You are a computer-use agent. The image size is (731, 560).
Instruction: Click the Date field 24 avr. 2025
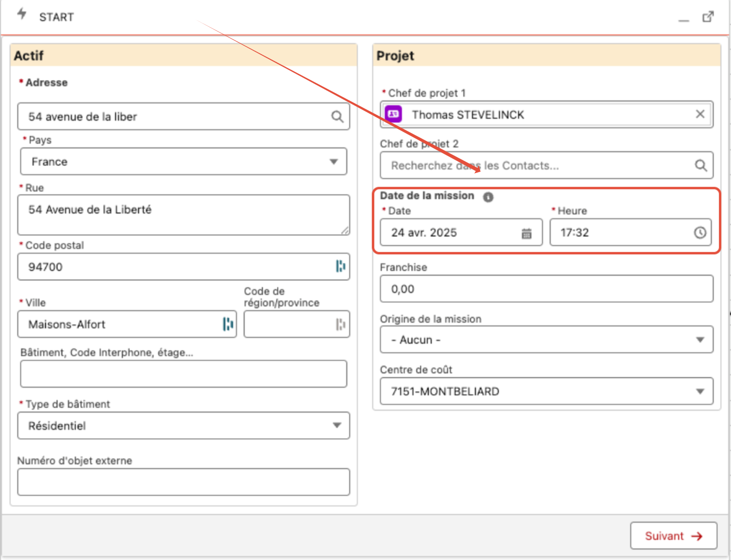coord(461,232)
